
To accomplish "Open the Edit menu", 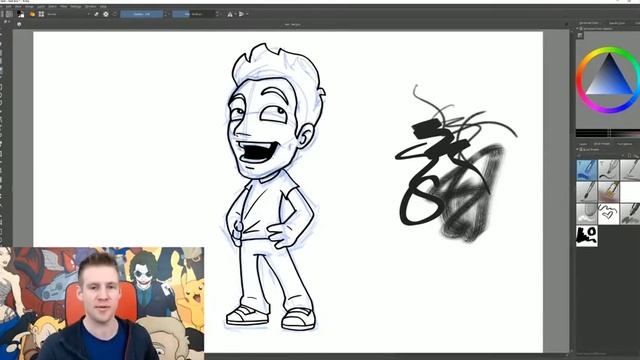I will coord(8,7).
